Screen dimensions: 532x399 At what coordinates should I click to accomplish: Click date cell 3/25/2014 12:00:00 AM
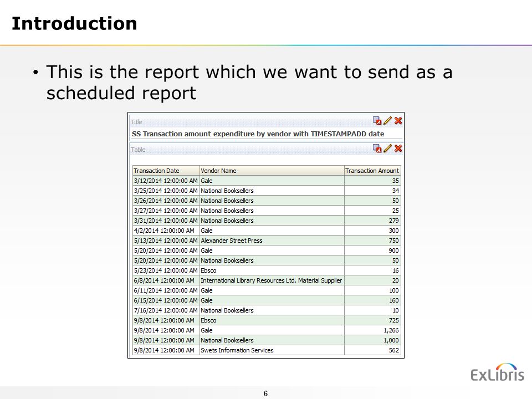coord(166,190)
